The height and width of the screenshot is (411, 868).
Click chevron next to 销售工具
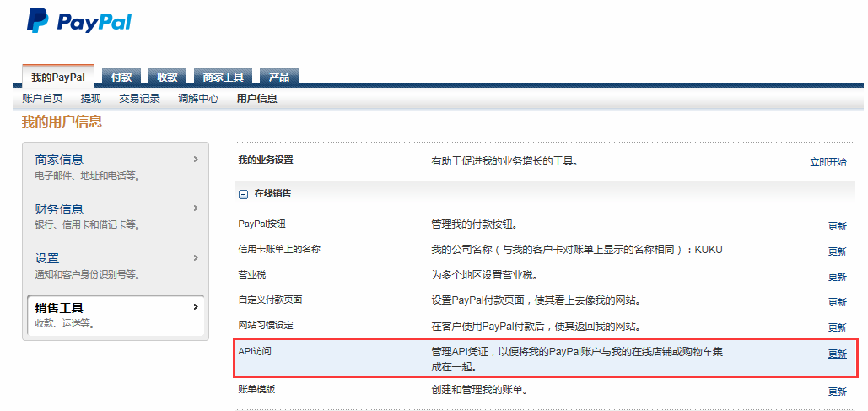pos(196,306)
